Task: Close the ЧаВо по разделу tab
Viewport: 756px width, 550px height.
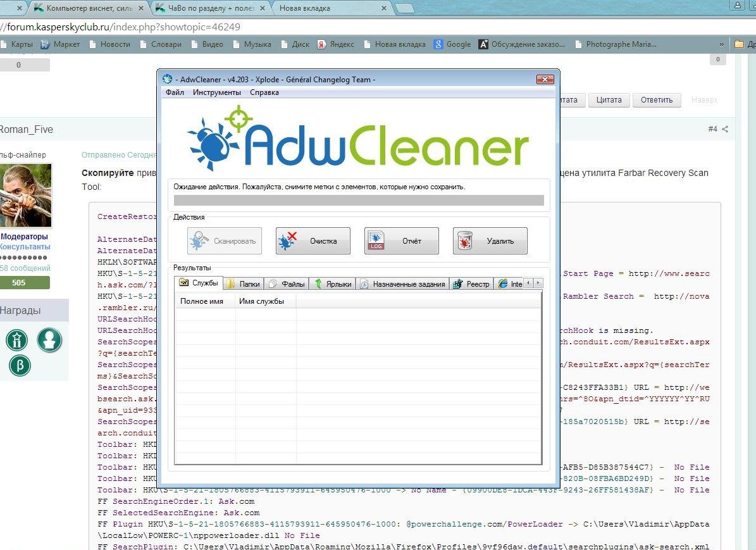Action: (263, 8)
